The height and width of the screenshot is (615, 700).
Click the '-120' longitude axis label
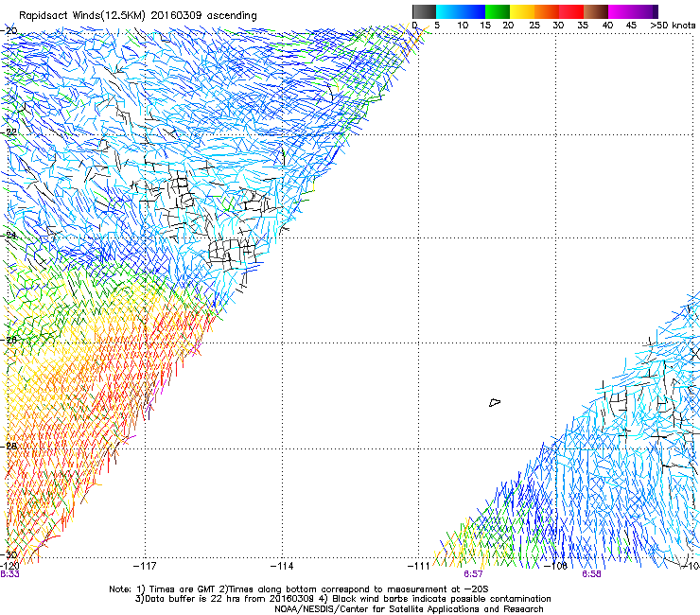9,566
